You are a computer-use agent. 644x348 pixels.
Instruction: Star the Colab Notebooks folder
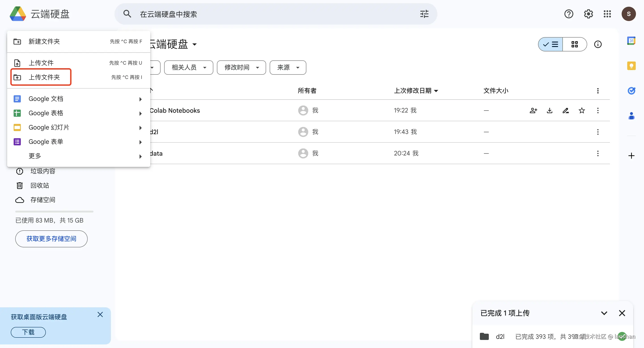point(581,110)
